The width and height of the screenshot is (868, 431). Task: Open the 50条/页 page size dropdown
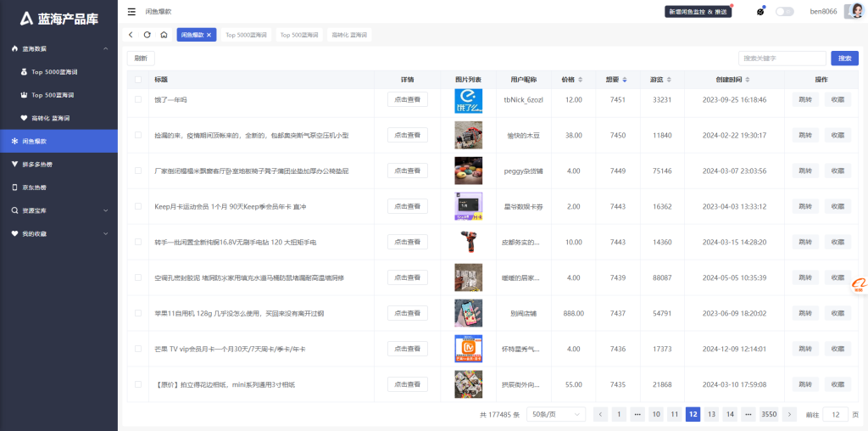pyautogui.click(x=555, y=414)
